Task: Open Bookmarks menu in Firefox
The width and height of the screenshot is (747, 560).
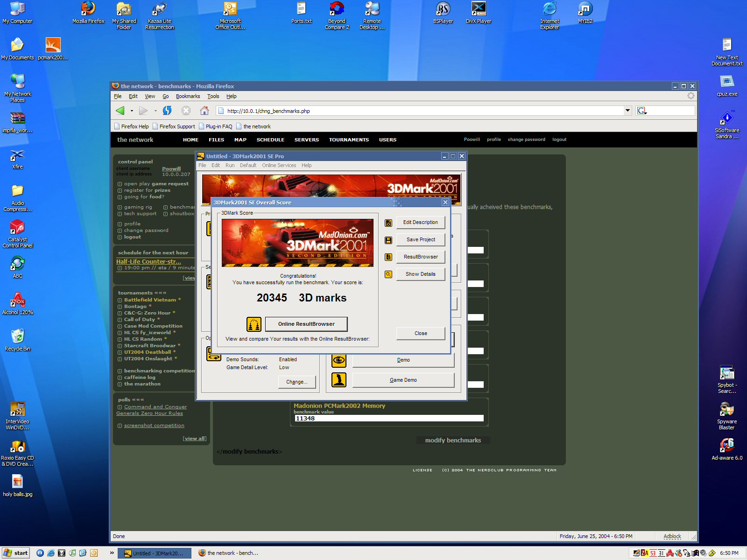Action: 188,96
